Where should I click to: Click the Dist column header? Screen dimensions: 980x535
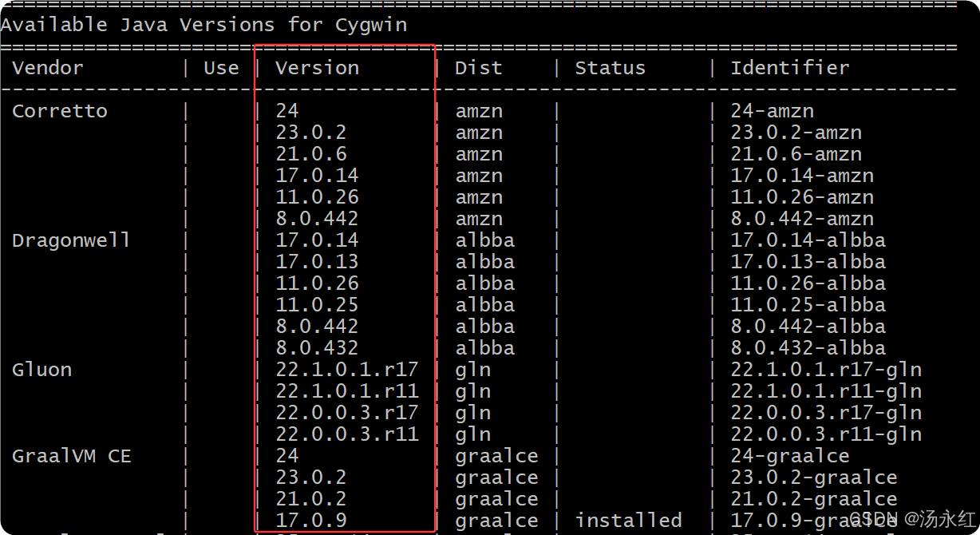(x=479, y=68)
